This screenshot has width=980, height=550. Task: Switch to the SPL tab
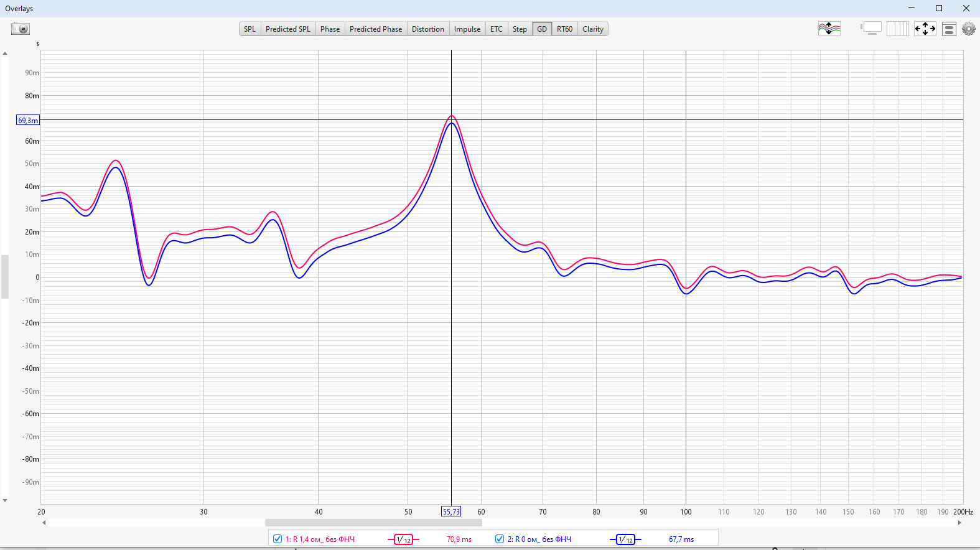250,29
